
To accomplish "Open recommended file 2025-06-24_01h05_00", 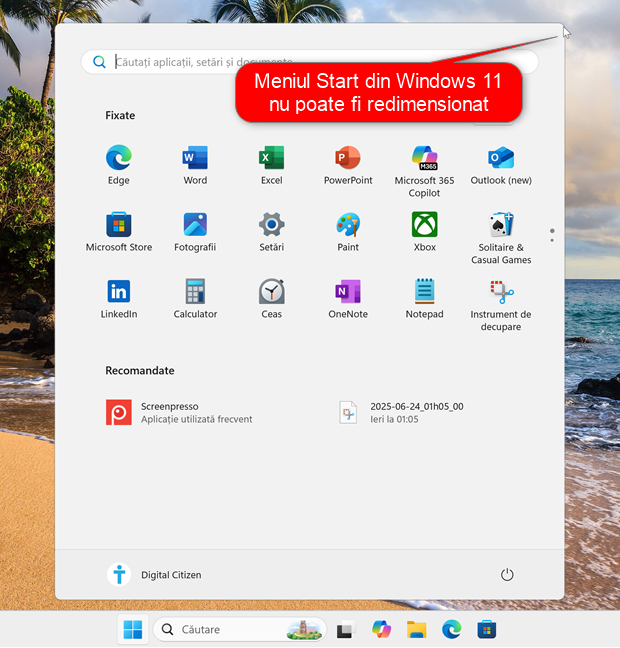I will click(x=348, y=412).
